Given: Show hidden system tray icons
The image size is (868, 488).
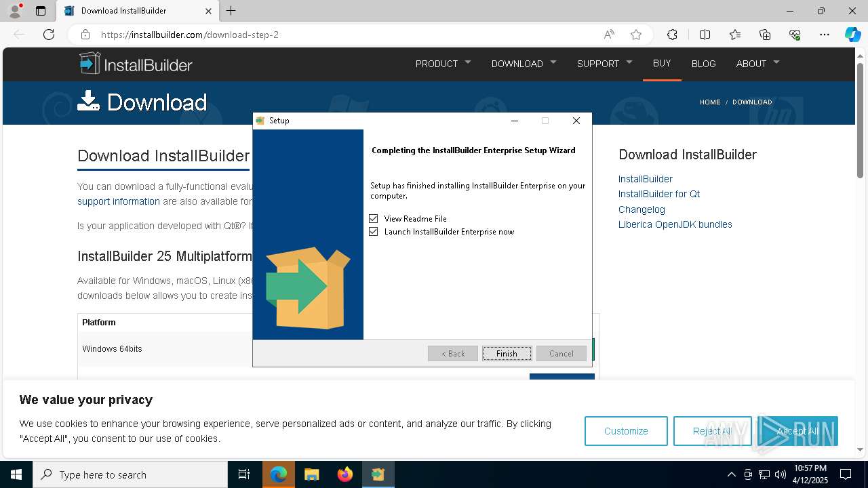Looking at the screenshot, I should (x=731, y=474).
